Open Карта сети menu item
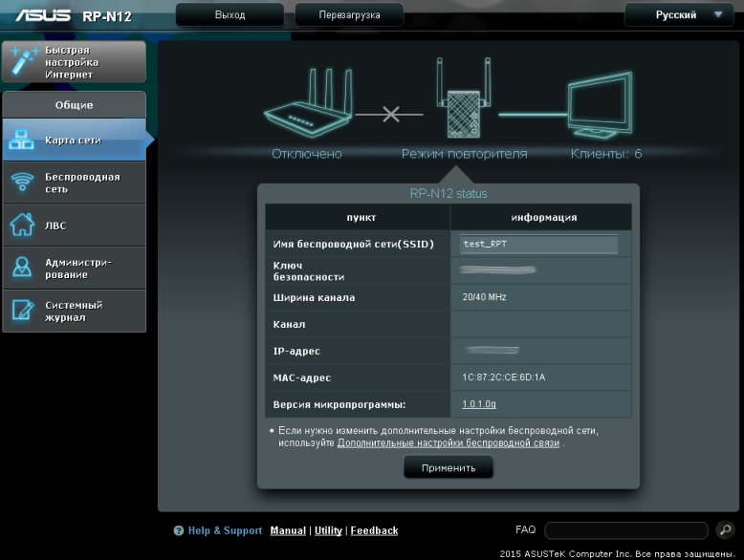 pyautogui.click(x=74, y=140)
